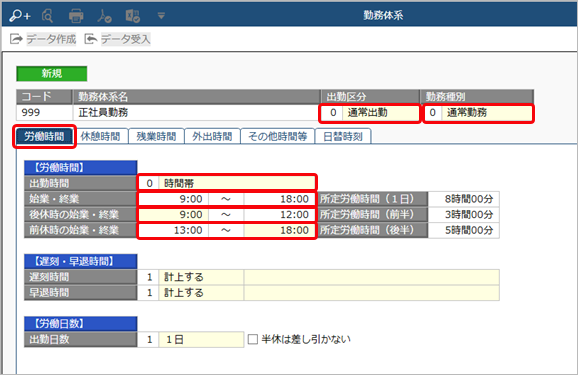Viewport: 578px width, 375px height.
Task: Click the green 新規 status label
Action: point(52,73)
